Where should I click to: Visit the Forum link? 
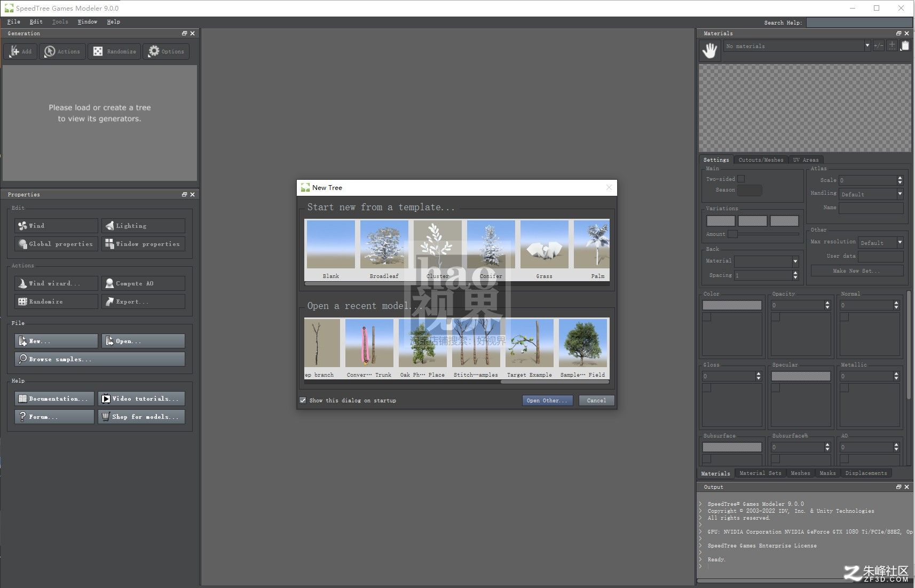tap(54, 417)
